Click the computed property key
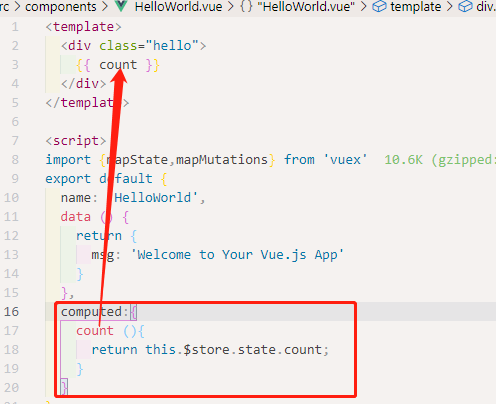496x404 pixels. click(91, 312)
